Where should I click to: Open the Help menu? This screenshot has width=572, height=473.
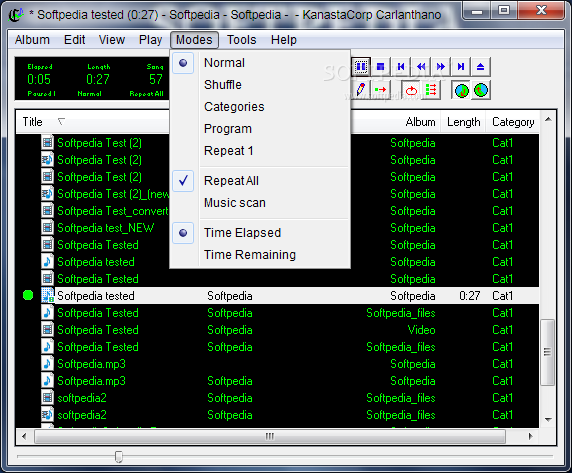click(283, 40)
